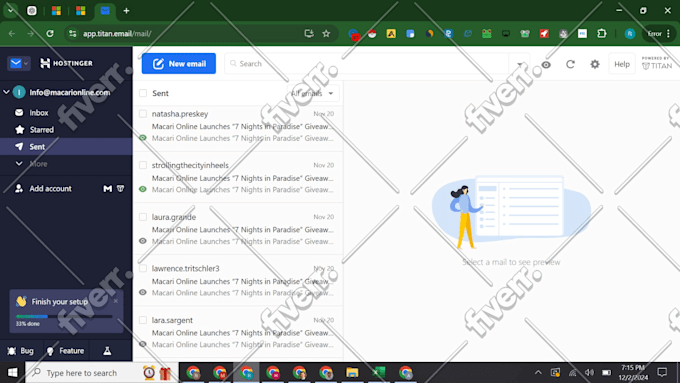Open Excel from the taskbar
Viewport: 680px width, 383px height.
pos(379,373)
